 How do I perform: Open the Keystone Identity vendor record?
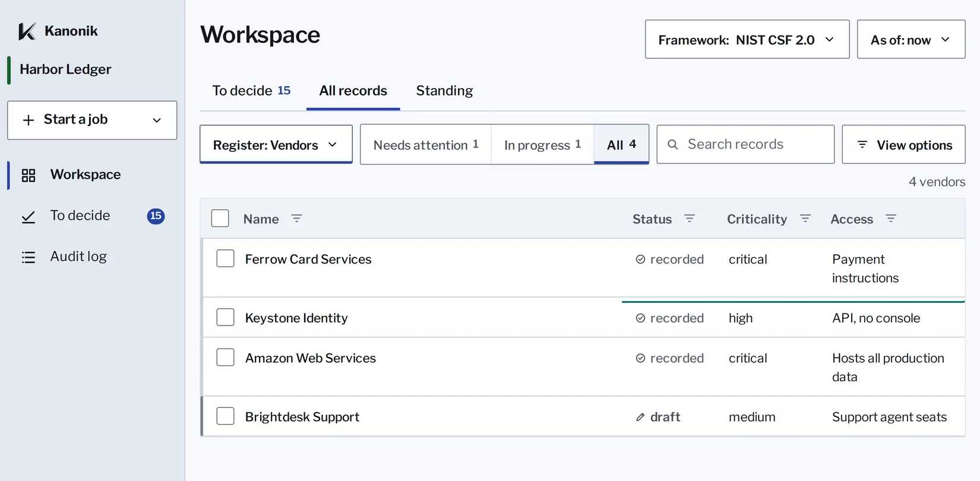coord(296,318)
